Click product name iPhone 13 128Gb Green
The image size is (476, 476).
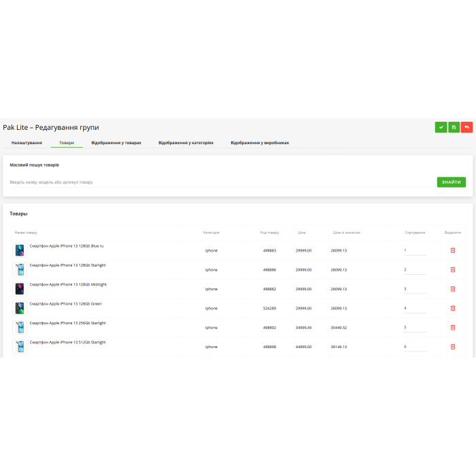pos(65,304)
